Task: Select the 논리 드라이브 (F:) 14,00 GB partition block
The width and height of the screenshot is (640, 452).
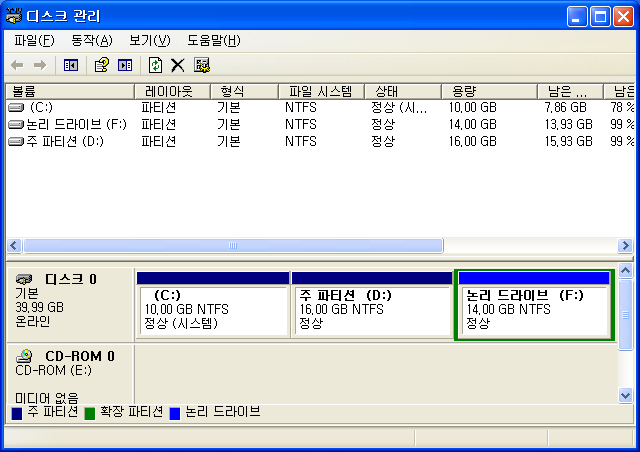Action: pyautogui.click(x=534, y=305)
